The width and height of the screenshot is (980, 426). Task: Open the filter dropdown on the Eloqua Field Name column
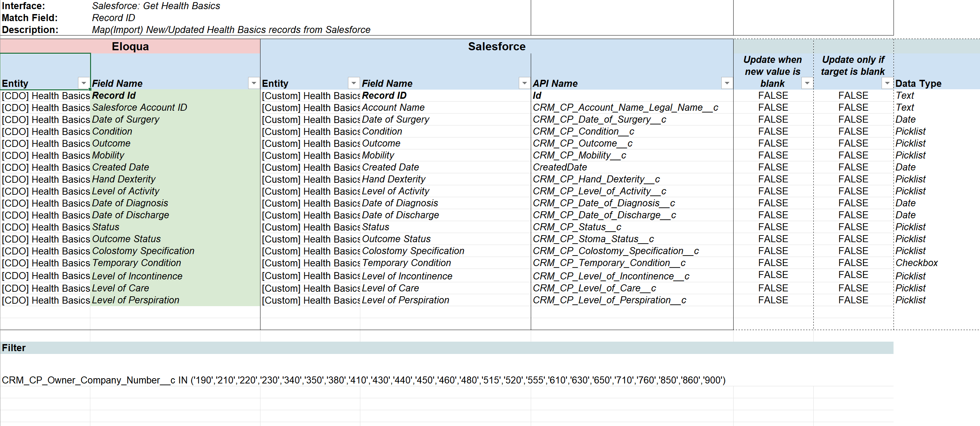[x=254, y=83]
